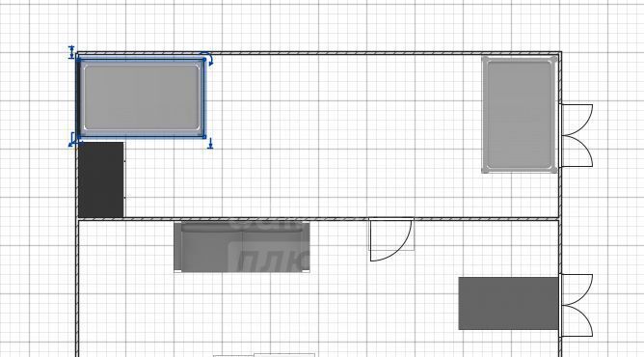Click the top outer wall of the upper room
The image size is (644, 357).
coord(319,53)
